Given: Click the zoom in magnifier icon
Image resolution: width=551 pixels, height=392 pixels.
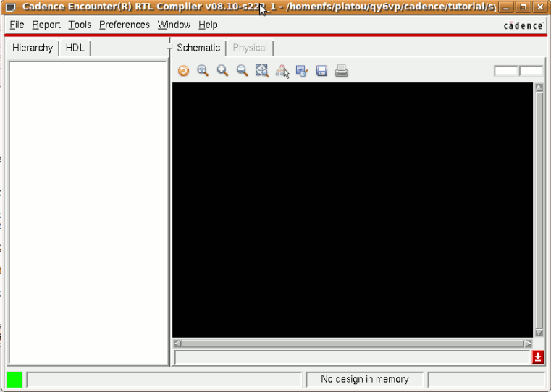Looking at the screenshot, I should click(x=222, y=71).
